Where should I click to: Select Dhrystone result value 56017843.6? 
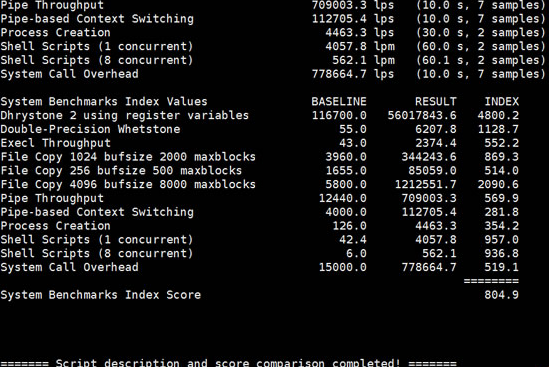point(422,115)
